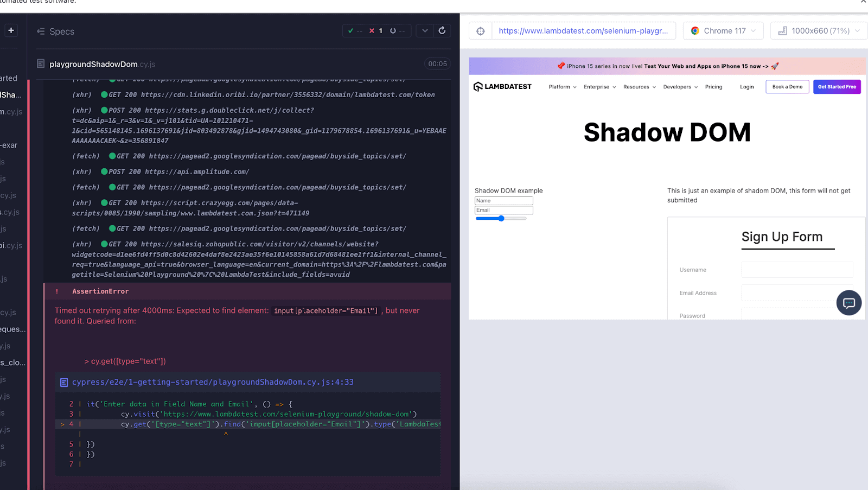
Task: Click the LambdaTest logo
Action: [502, 87]
